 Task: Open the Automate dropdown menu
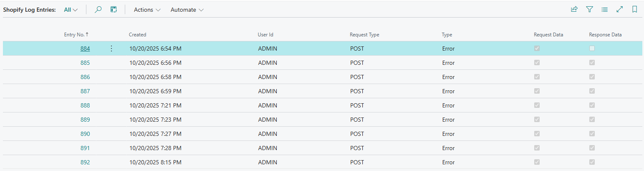click(x=187, y=10)
